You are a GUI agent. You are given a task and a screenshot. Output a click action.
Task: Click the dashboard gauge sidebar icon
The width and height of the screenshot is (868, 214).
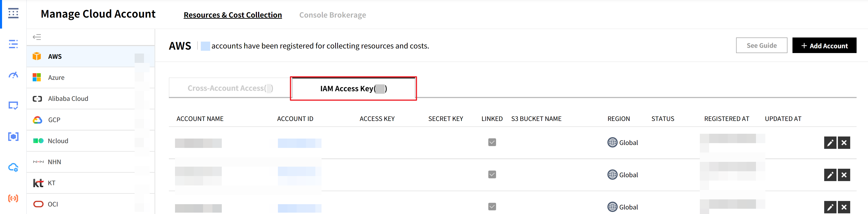[x=13, y=75]
